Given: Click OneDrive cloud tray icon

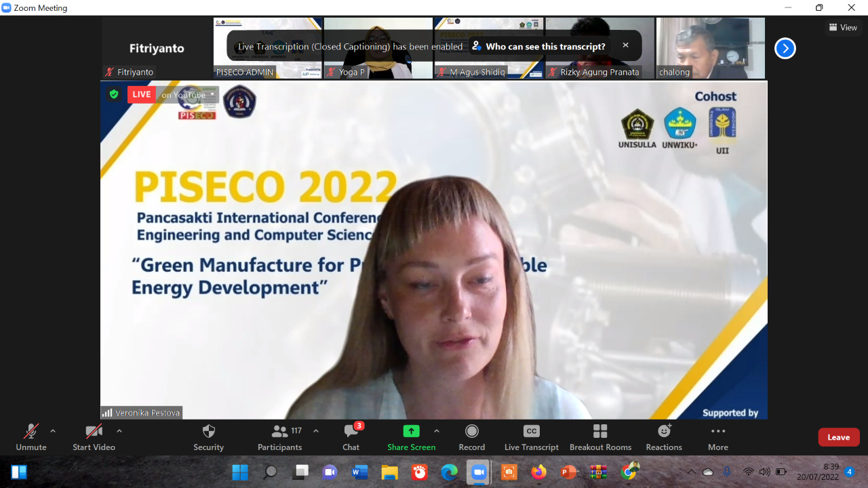Looking at the screenshot, I should point(708,472).
